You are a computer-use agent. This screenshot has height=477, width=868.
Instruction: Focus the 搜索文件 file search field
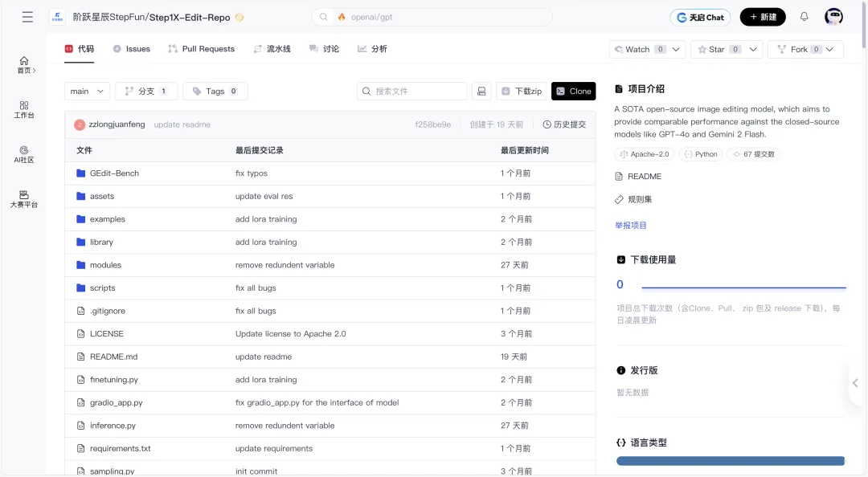coord(411,92)
